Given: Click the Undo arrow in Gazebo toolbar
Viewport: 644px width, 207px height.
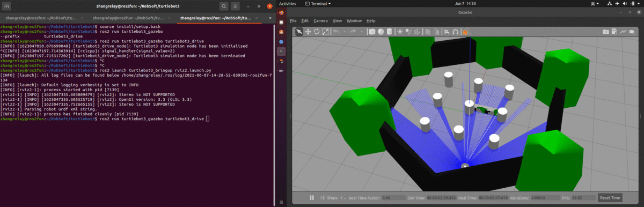Looking at the screenshot, I should [336, 32].
